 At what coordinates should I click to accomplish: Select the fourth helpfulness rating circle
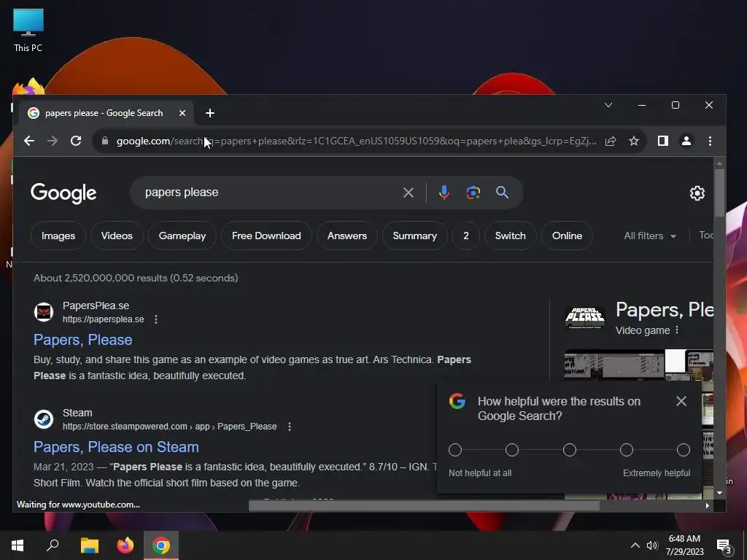tap(627, 450)
